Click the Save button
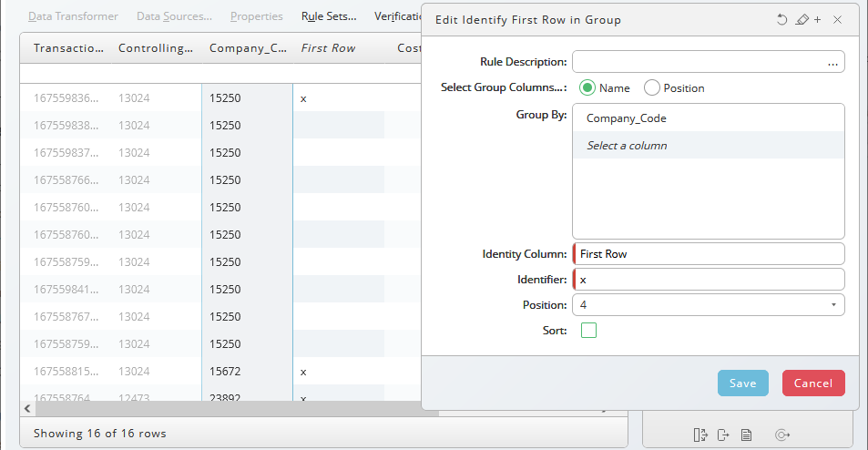The height and width of the screenshot is (450, 868). click(x=743, y=383)
